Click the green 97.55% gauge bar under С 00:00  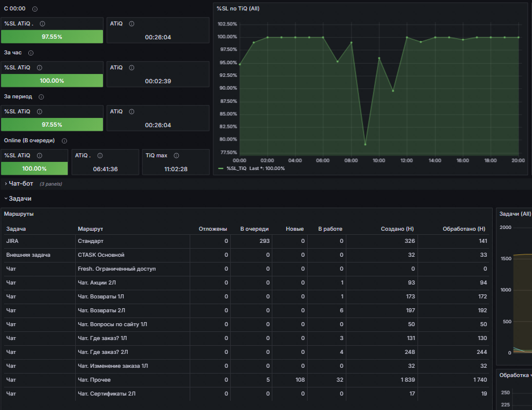tap(52, 36)
